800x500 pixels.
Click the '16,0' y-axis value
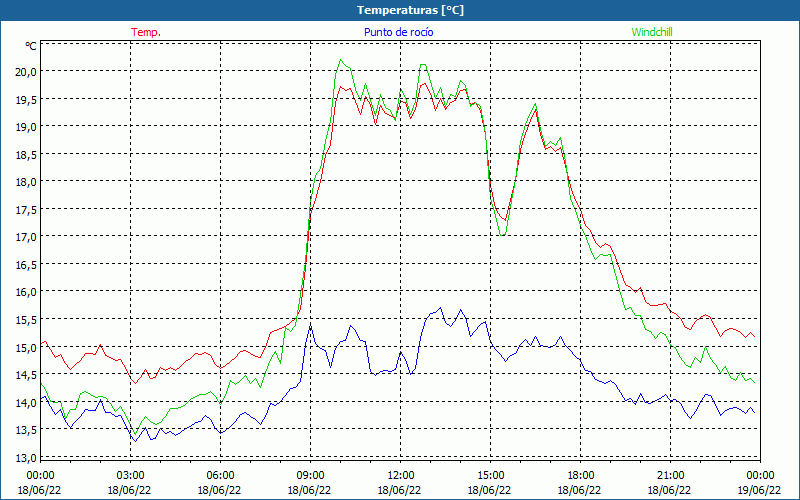point(26,292)
